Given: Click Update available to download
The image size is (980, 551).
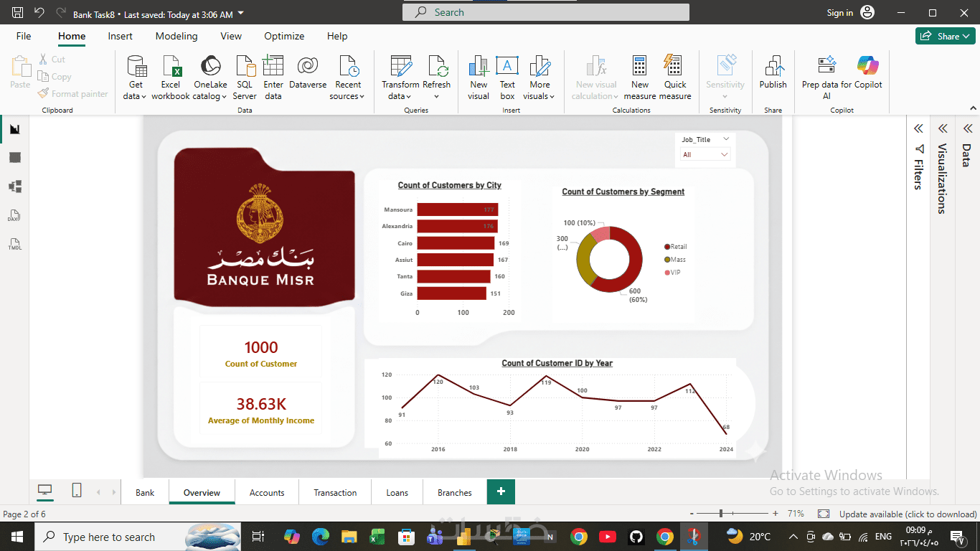Looking at the screenshot, I should tap(908, 514).
